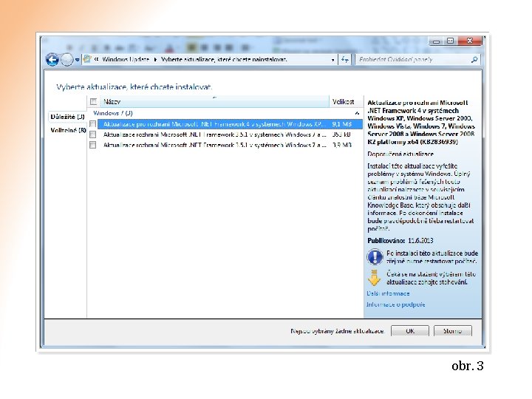Minimize the Windows Update window
532x399 pixels.
(x=437, y=41)
